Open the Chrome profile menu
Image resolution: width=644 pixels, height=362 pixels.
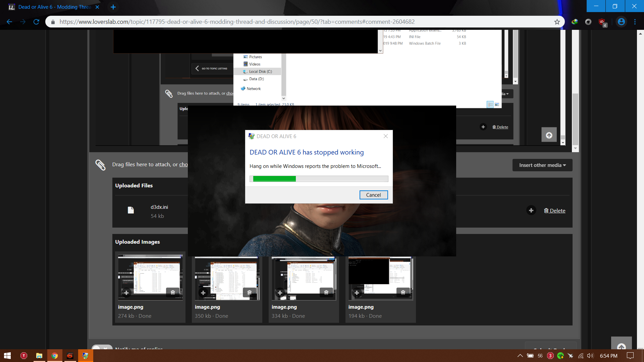tap(621, 22)
